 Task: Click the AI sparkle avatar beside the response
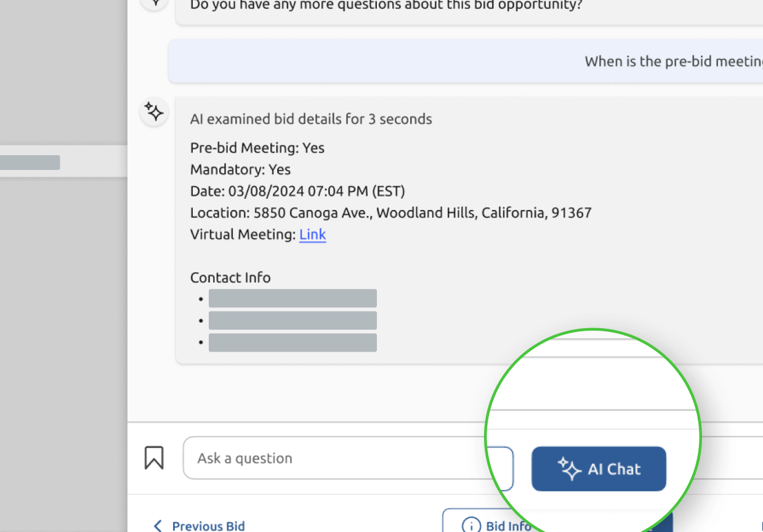(154, 112)
